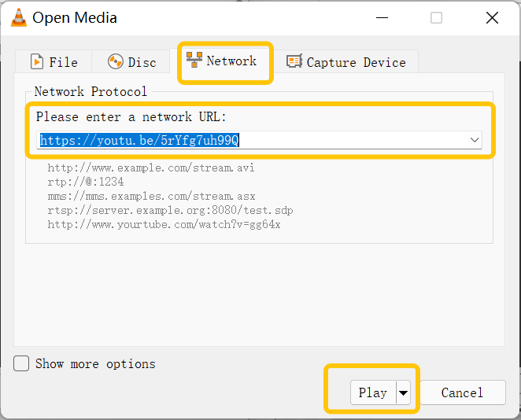Screen dimensions: 521x420
Task: Close the Open Media dialog
Action: coord(492,17)
